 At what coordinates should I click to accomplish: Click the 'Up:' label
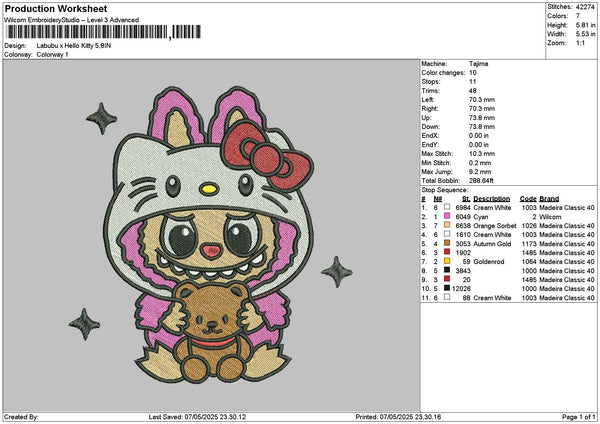(426, 118)
